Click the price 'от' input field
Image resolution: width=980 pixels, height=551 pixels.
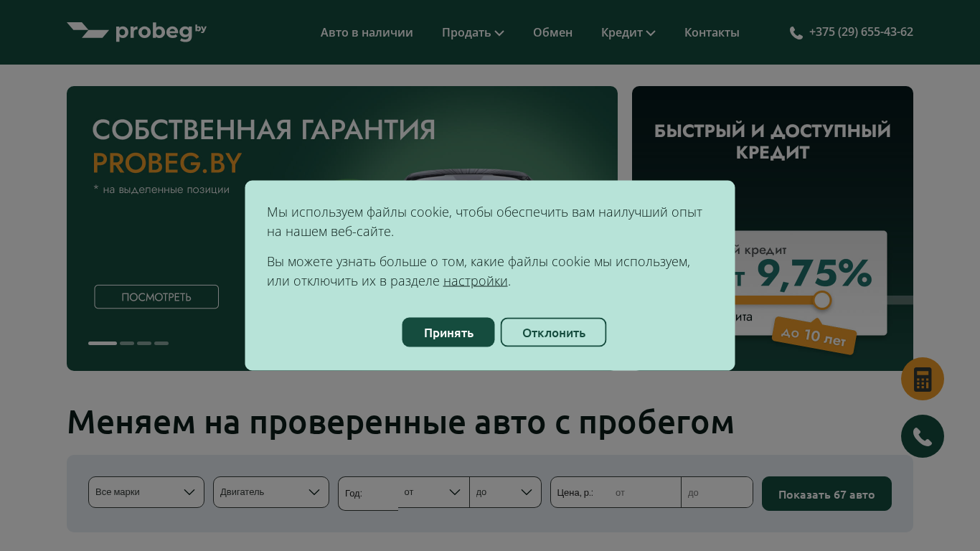[x=644, y=492]
